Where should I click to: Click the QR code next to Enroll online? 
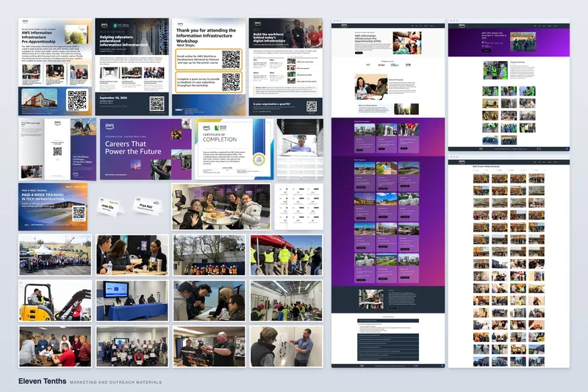point(231,59)
